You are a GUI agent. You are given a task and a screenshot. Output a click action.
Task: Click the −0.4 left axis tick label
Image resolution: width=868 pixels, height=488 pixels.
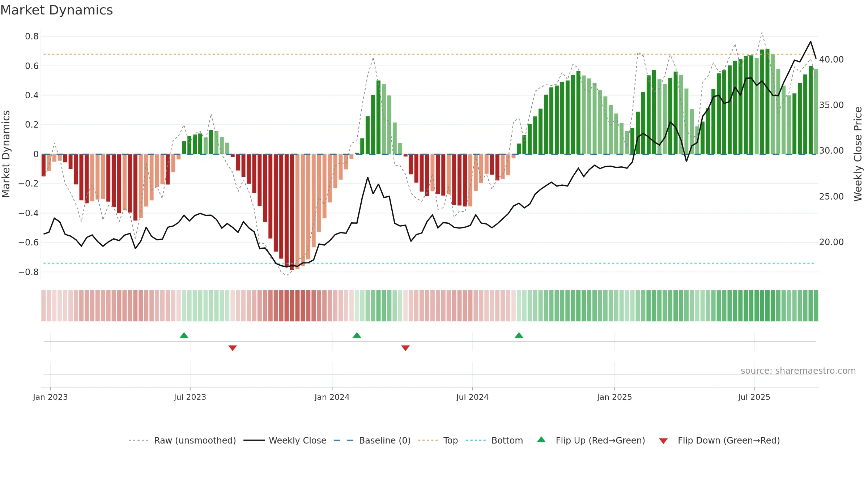pyautogui.click(x=29, y=213)
